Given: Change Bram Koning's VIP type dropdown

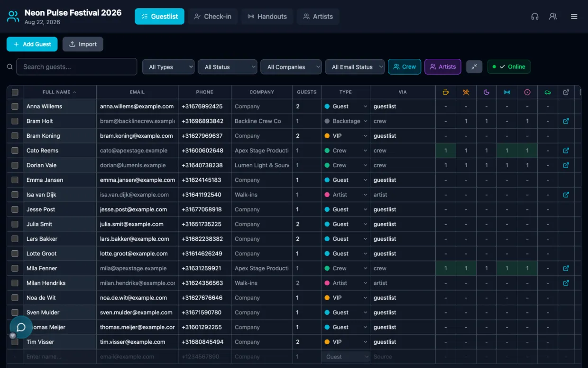Looking at the screenshot, I should 346,136.
